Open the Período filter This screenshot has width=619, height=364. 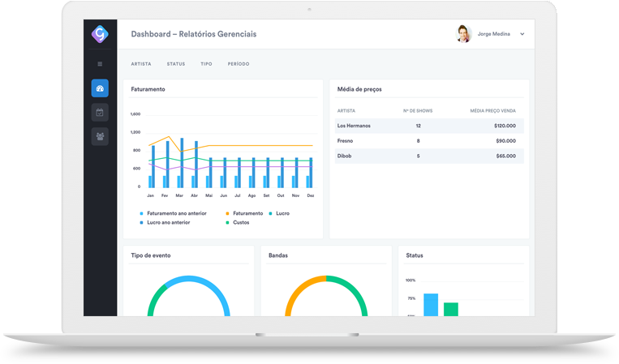(x=239, y=63)
